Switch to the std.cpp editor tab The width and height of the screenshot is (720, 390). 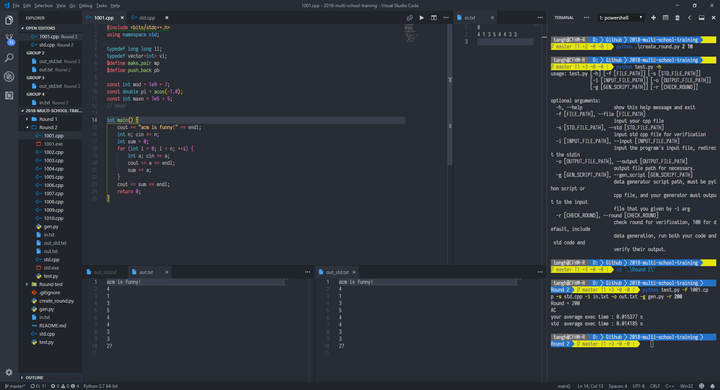tap(147, 18)
